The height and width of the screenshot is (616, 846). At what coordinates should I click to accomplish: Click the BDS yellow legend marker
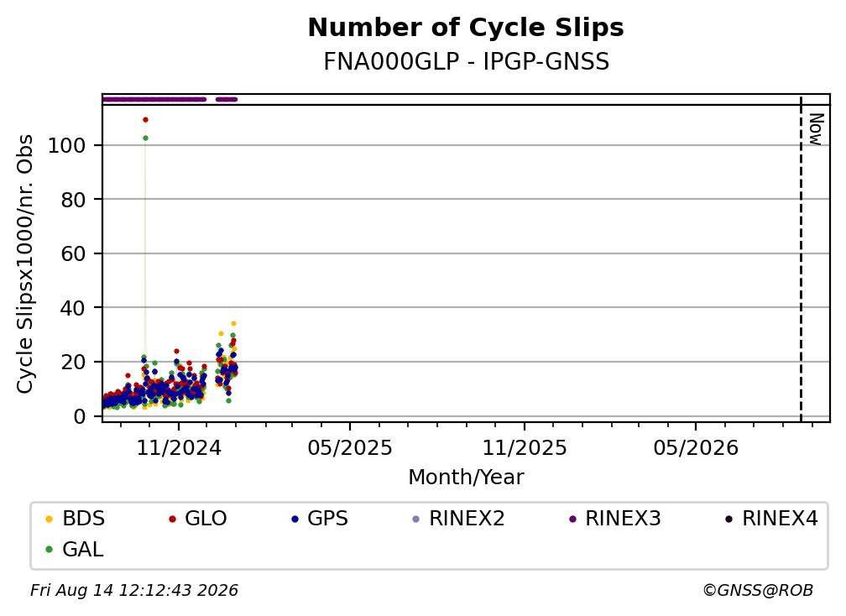click(49, 519)
